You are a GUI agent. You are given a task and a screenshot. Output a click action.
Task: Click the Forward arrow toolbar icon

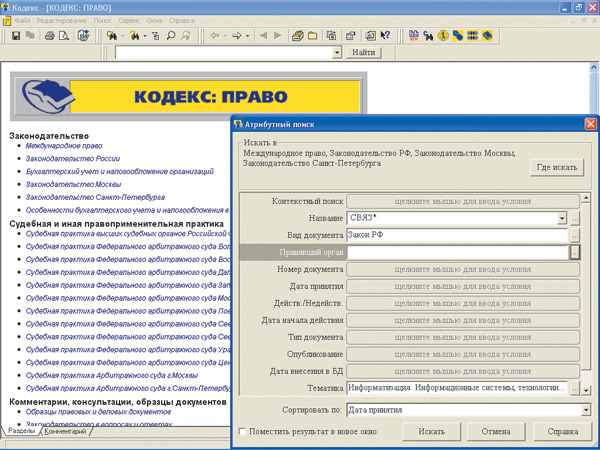237,36
